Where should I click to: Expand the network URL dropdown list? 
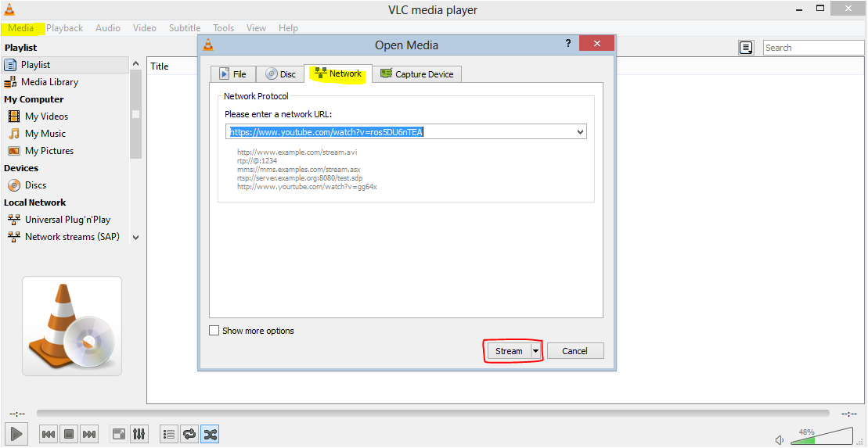[x=580, y=131]
